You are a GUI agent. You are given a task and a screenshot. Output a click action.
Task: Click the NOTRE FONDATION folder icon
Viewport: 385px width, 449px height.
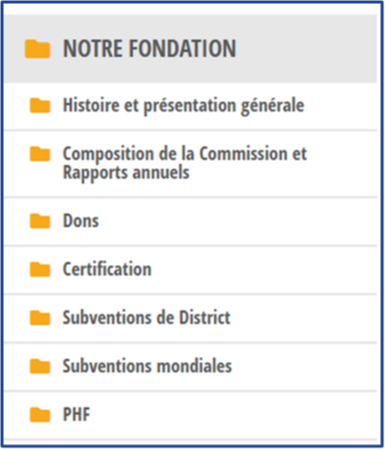[x=37, y=49]
